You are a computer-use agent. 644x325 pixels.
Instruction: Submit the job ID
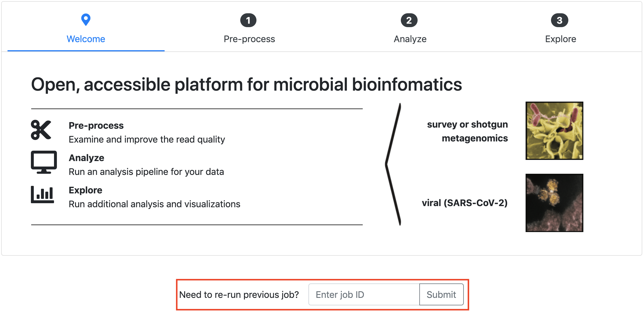coord(441,294)
